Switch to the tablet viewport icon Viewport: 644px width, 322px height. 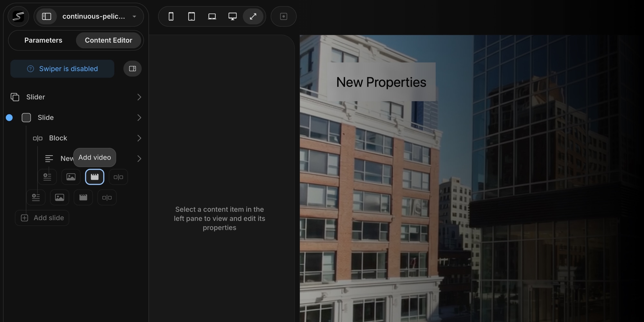coord(192,16)
